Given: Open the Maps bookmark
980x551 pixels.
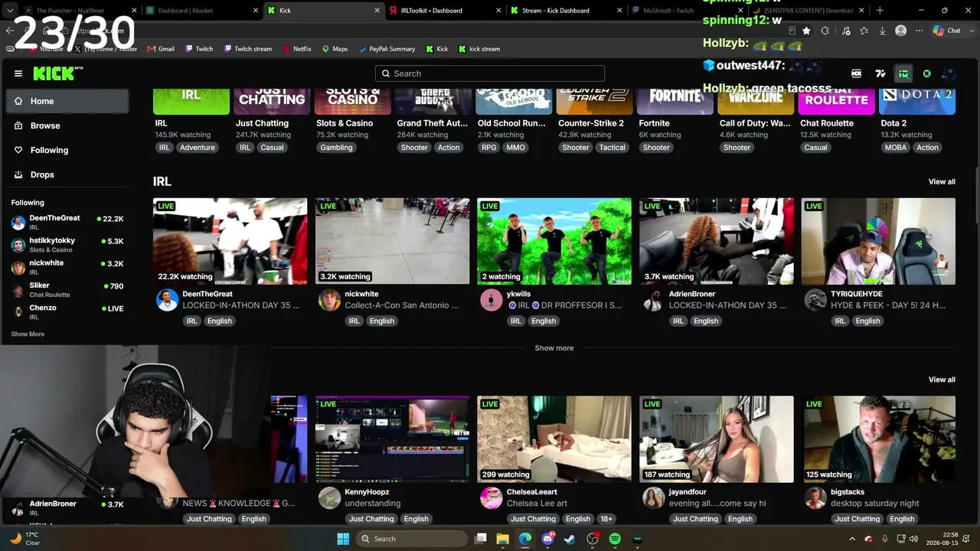Looking at the screenshot, I should coord(335,49).
